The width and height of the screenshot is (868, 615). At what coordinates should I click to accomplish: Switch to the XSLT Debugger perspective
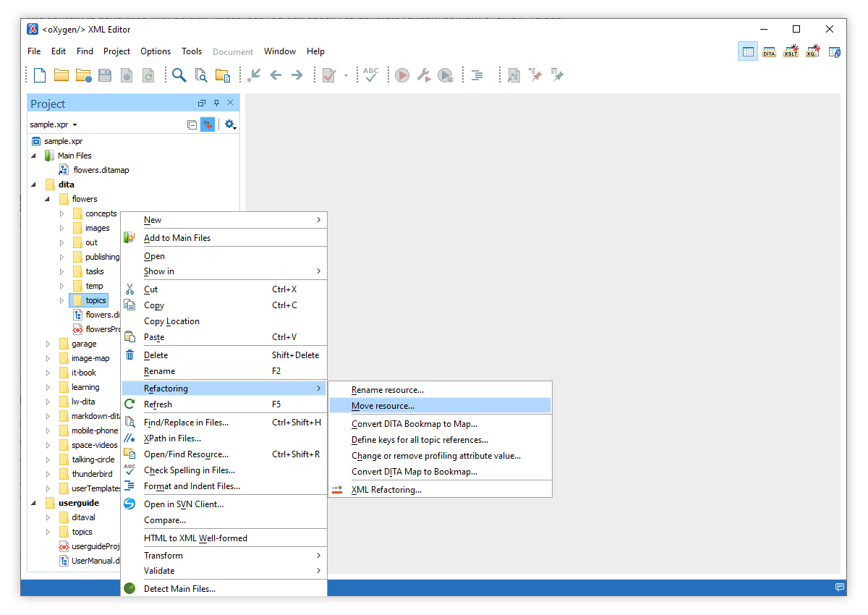click(791, 51)
